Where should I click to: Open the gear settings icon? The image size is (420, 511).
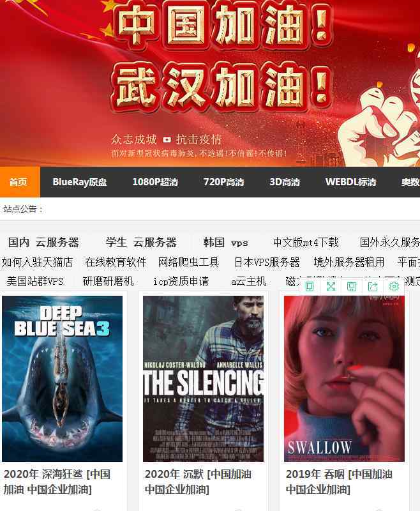point(394,286)
